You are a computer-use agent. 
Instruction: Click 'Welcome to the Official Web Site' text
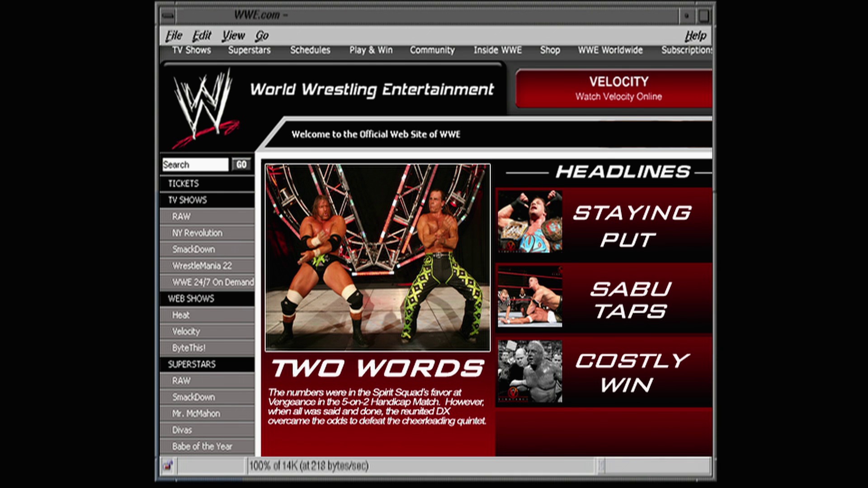(376, 134)
